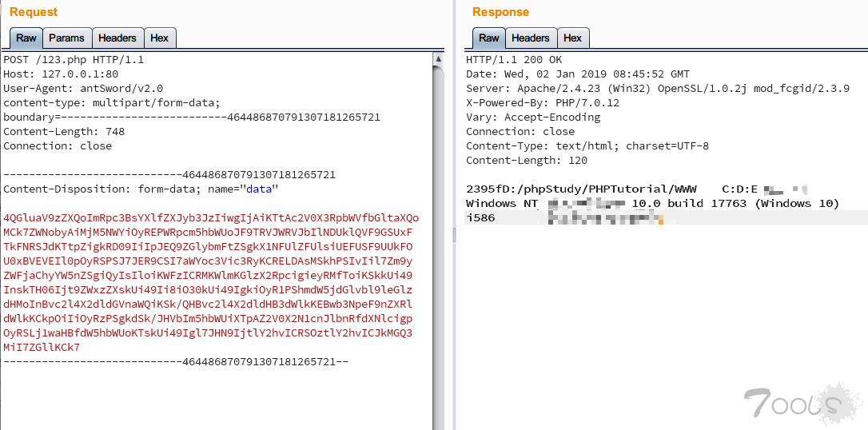Click the Host: 127.0.0.1:80 line
Screen dimensions: 868x430
click(x=61, y=74)
